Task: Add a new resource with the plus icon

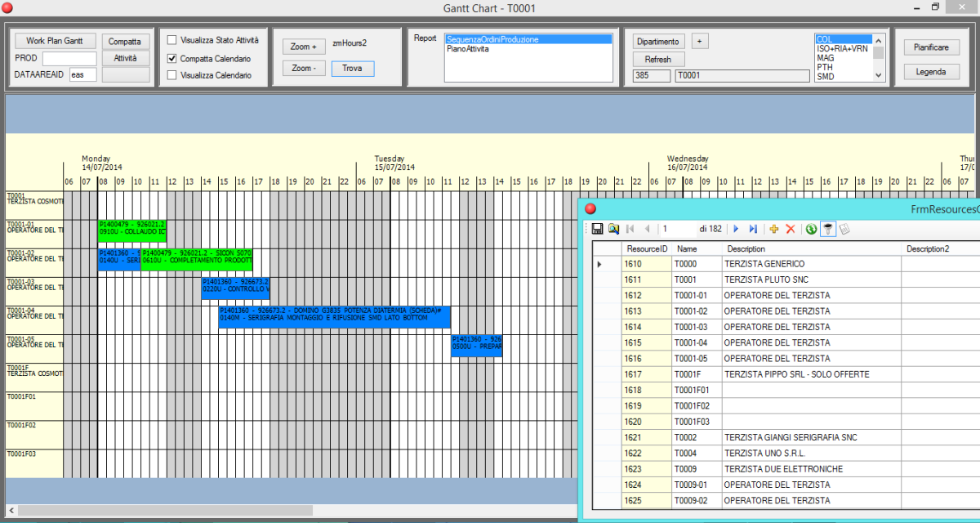Action: [x=774, y=229]
